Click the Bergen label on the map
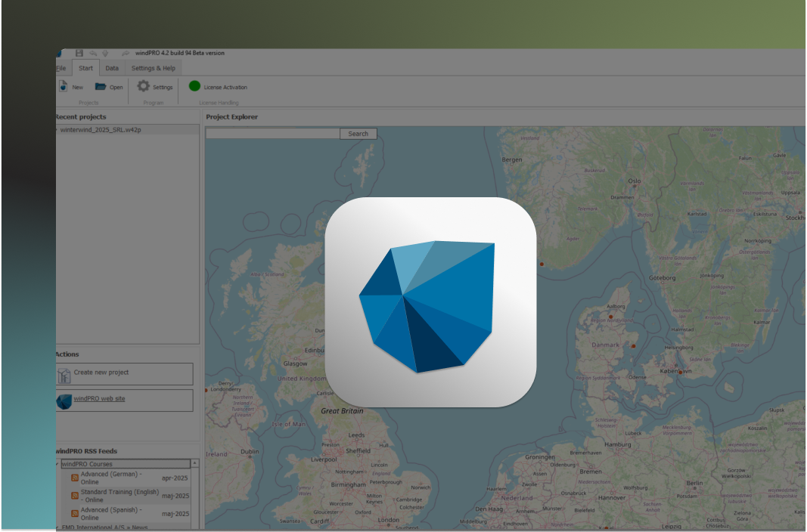 511,160
